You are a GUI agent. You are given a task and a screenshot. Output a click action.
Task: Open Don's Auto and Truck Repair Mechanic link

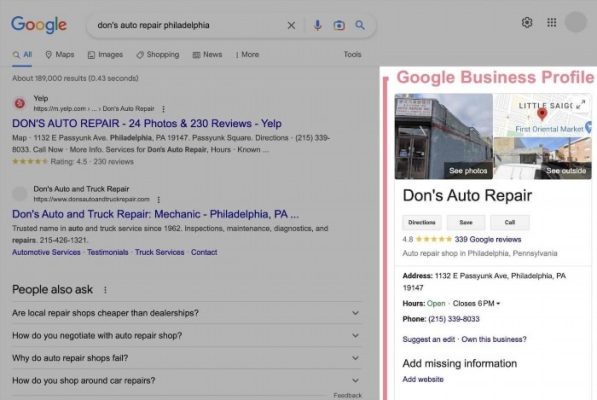tap(155, 214)
